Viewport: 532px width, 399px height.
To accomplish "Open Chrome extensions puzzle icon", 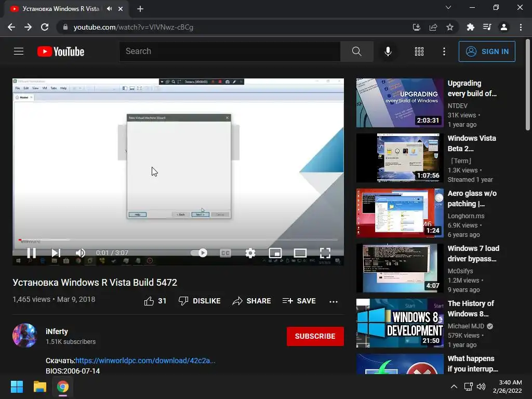I will coord(470,27).
